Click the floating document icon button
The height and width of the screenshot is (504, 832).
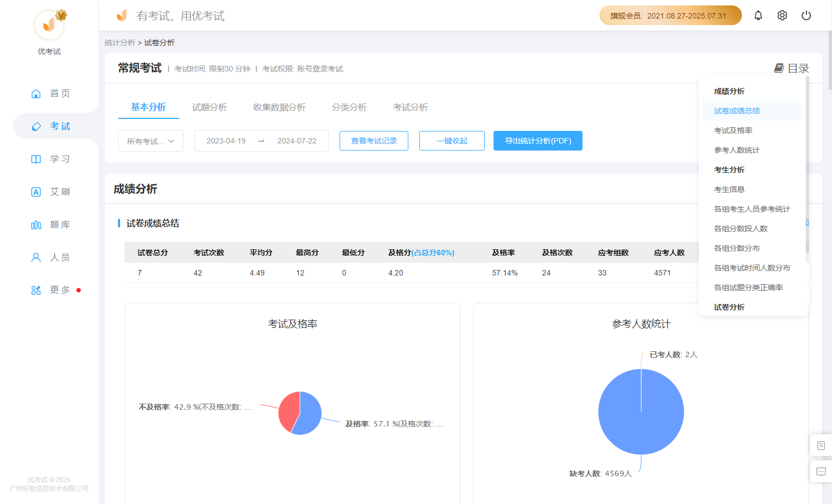(821, 446)
